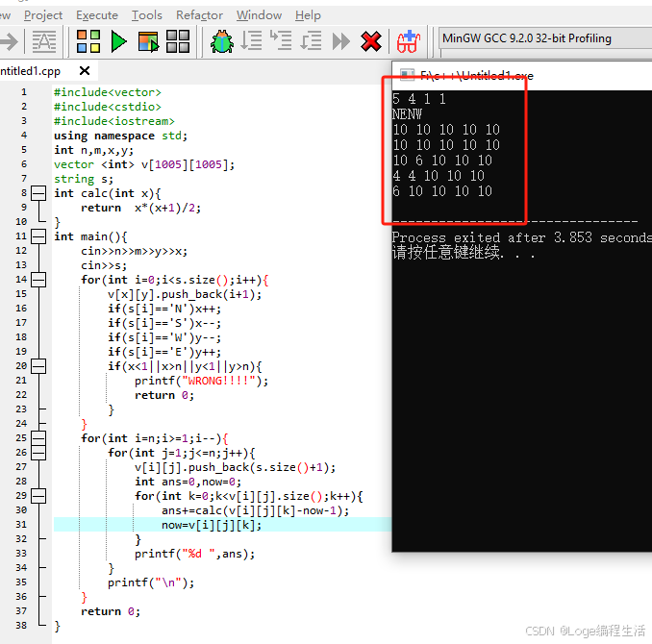Click the line 'ans+=calc(v[i][j][k]-now-1);'
Viewport: 652px width, 644px height.
tap(255, 510)
